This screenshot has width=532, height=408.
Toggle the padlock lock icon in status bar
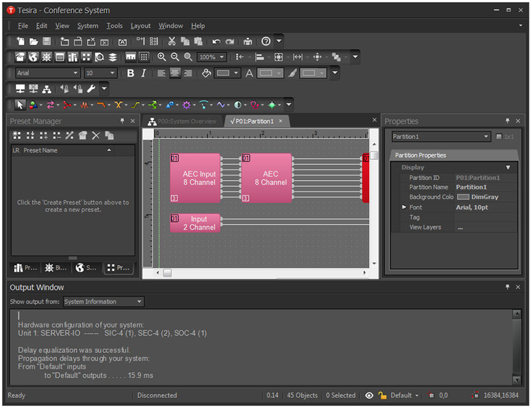pyautogui.click(x=382, y=395)
